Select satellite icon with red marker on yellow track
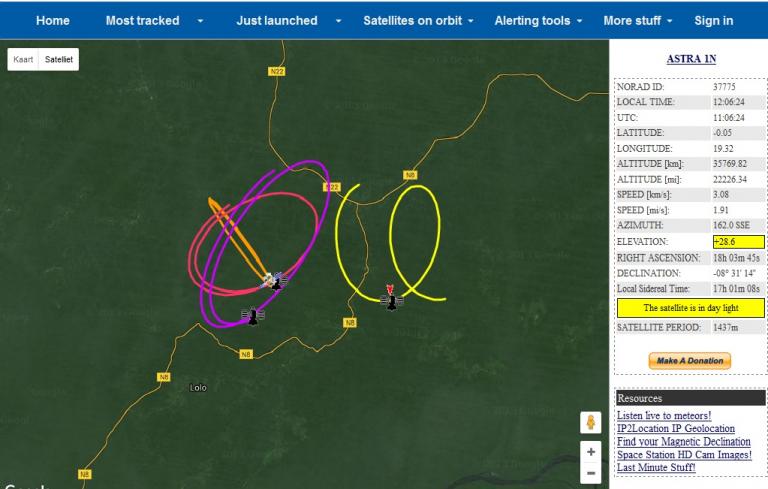 pyautogui.click(x=392, y=299)
